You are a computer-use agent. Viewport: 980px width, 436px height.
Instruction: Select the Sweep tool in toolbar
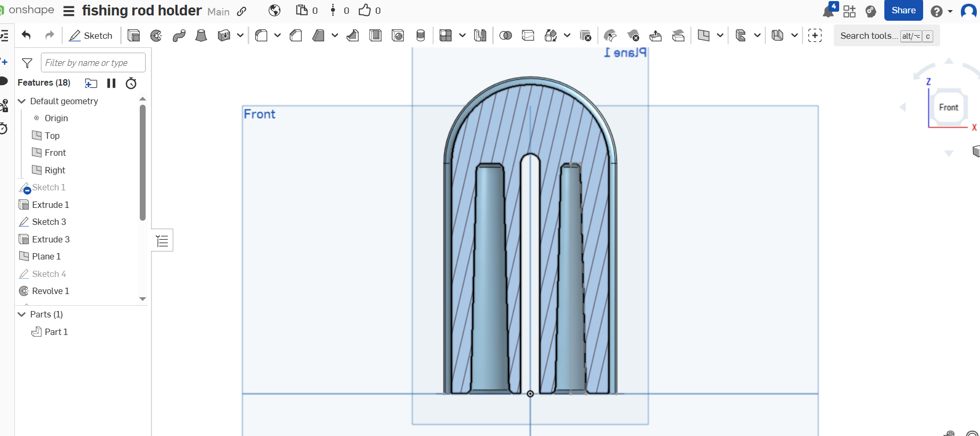(179, 36)
